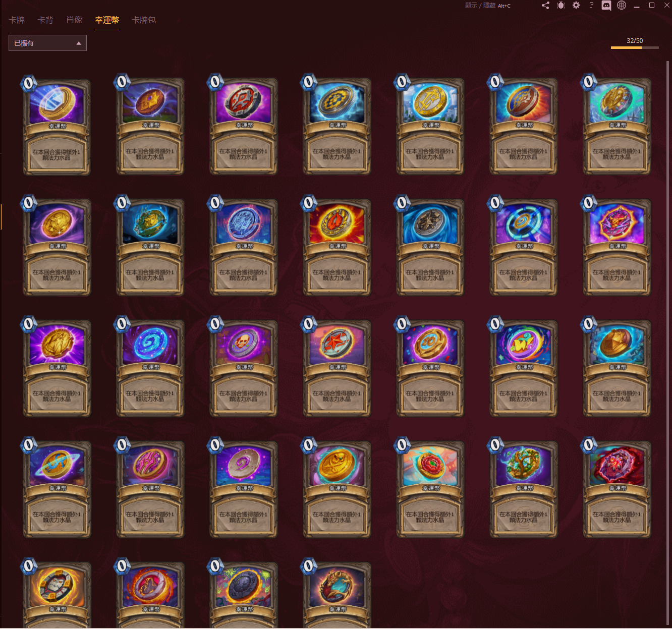Switch to the 肖像 tab
Screen dimensions: 672x629
[74, 20]
